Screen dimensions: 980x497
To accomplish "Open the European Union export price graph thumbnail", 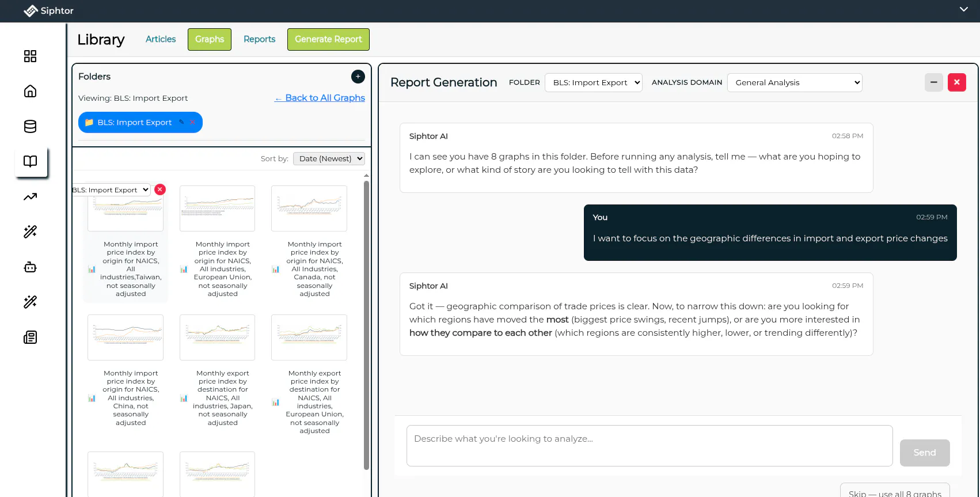I will click(x=309, y=337).
